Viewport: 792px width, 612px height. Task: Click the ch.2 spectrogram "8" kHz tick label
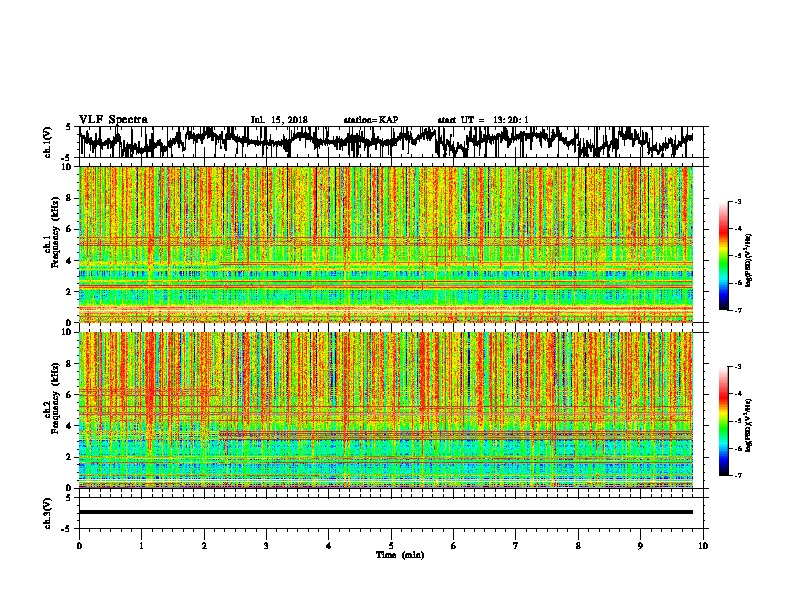tap(70, 364)
